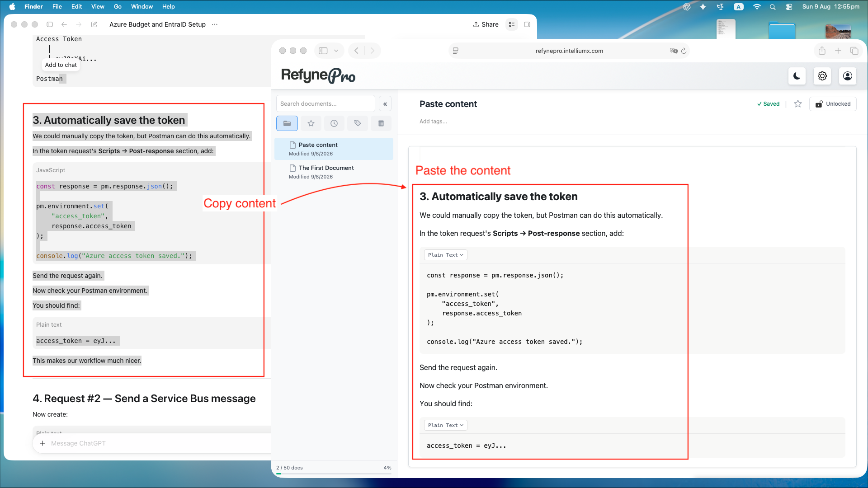Click the Wi-Fi status icon
This screenshot has height=488, width=868.
coord(757,7)
